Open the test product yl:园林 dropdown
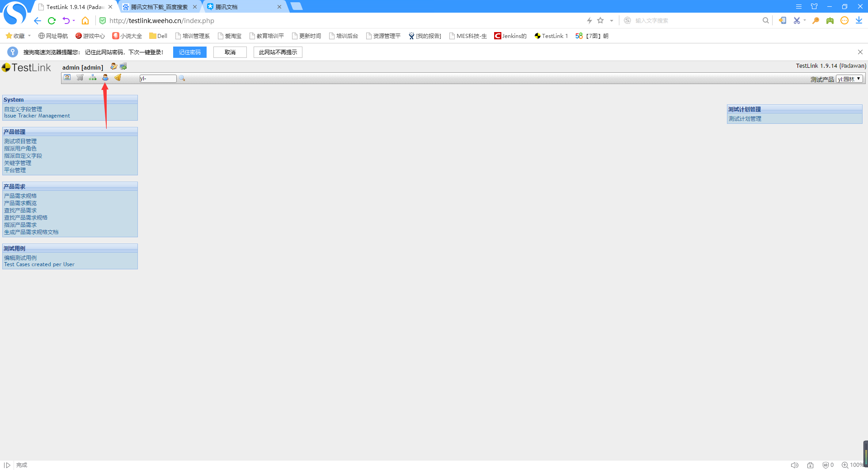The height and width of the screenshot is (470, 868). pyautogui.click(x=849, y=79)
